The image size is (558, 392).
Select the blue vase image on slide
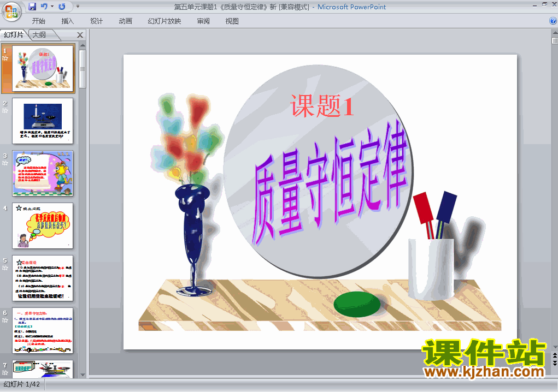pos(193,240)
